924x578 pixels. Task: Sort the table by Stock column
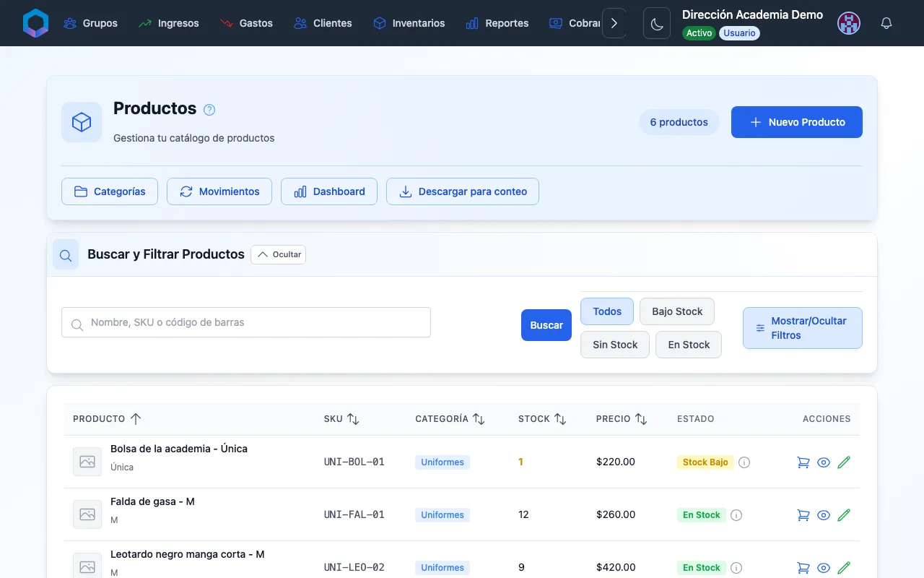[542, 419]
